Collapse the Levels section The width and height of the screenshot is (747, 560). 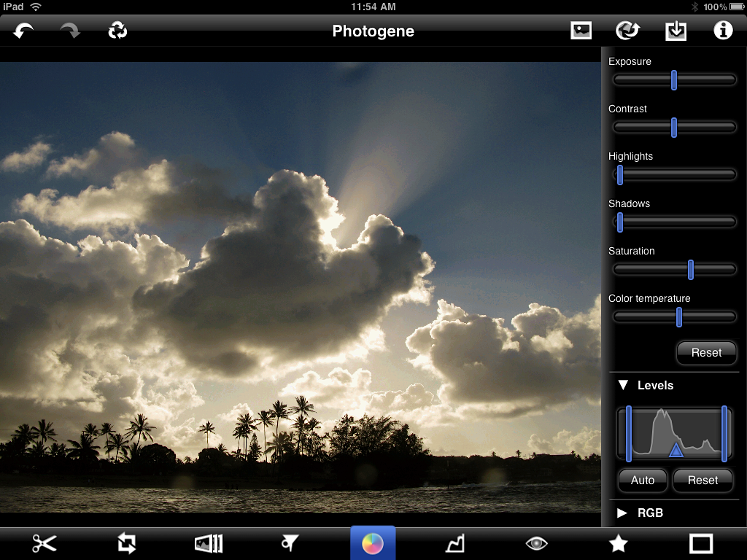(x=623, y=385)
